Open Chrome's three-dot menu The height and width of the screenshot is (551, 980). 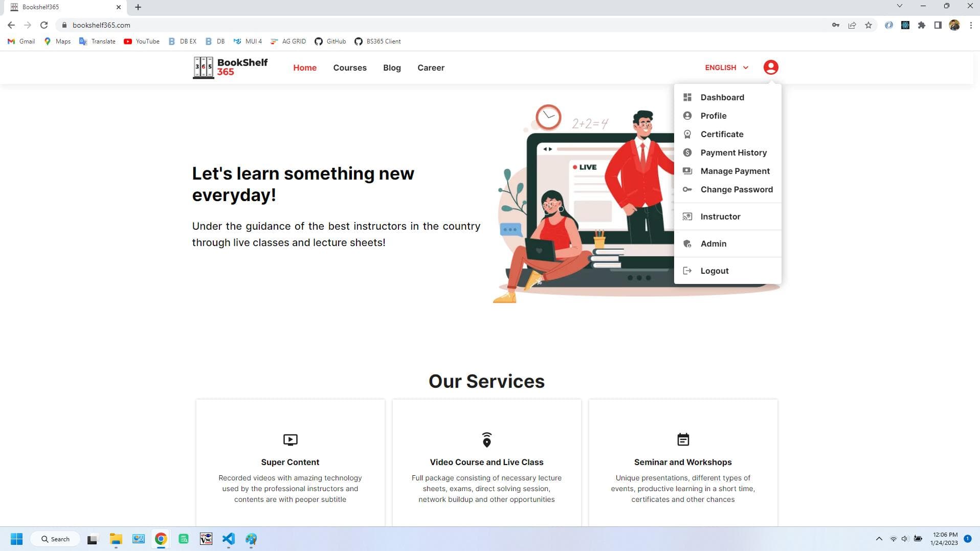tap(971, 25)
